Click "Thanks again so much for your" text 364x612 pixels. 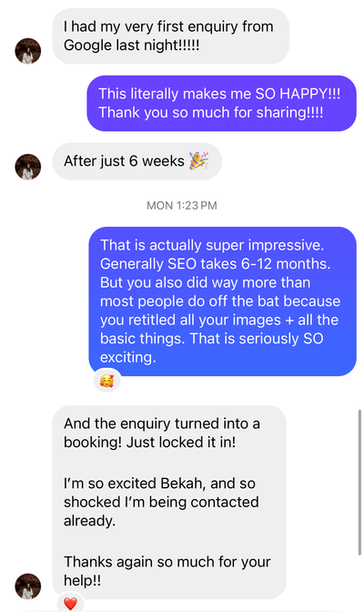[x=167, y=562]
